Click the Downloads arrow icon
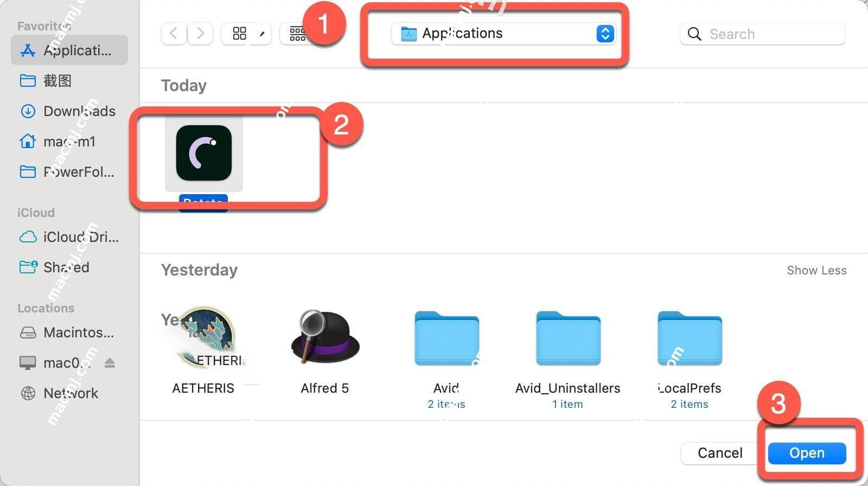 (x=28, y=111)
